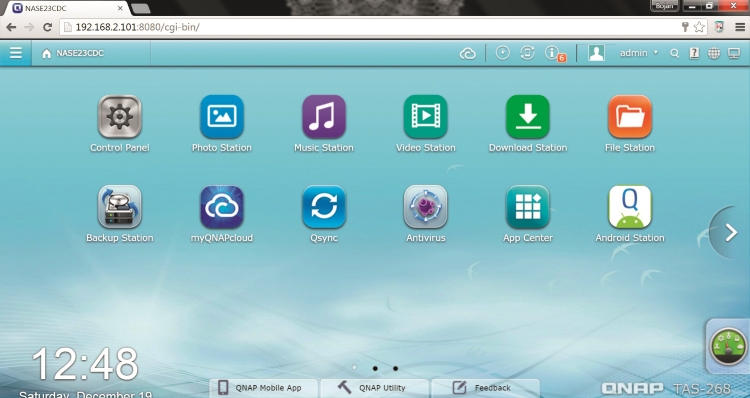
Task: Click the browser extension icon beside the star
Action: point(719,27)
